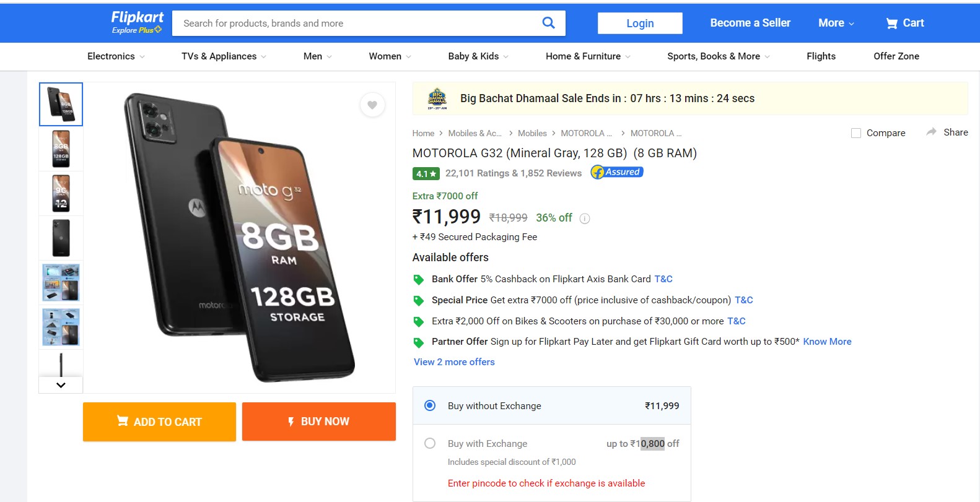The height and width of the screenshot is (502, 980).
Task: Select Buy without Exchange option
Action: tap(430, 405)
